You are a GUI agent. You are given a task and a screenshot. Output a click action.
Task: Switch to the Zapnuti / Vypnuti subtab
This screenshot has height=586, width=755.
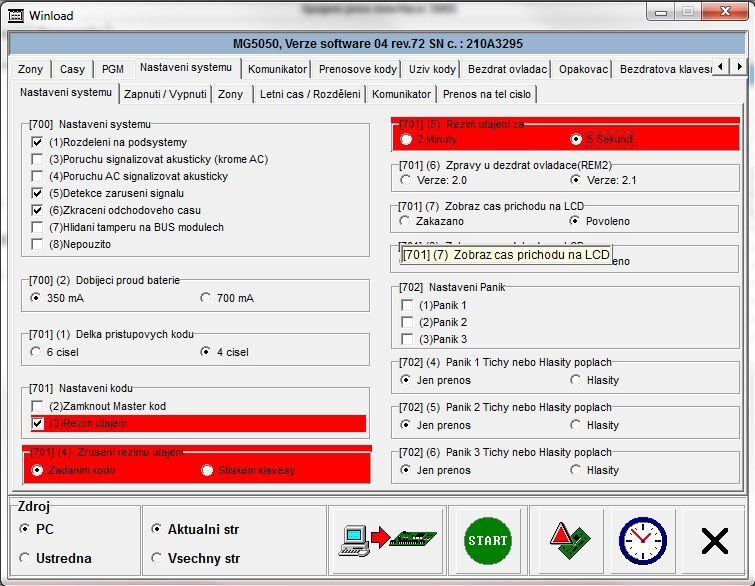click(x=165, y=94)
